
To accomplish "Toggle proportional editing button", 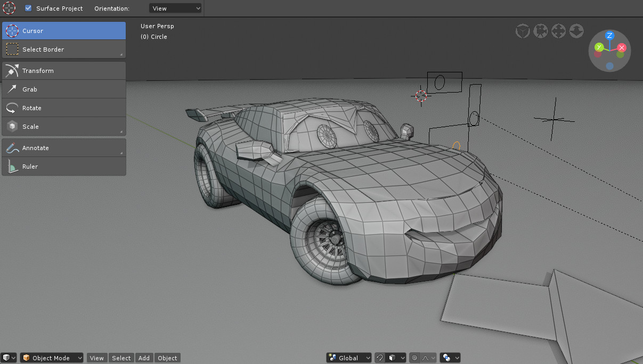I will [x=415, y=358].
